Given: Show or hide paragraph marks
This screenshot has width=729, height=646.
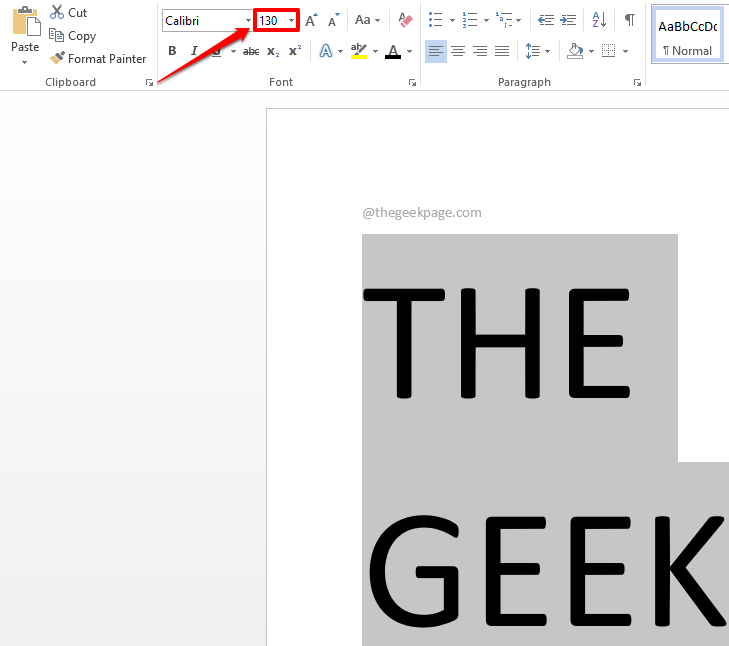Looking at the screenshot, I should (629, 20).
